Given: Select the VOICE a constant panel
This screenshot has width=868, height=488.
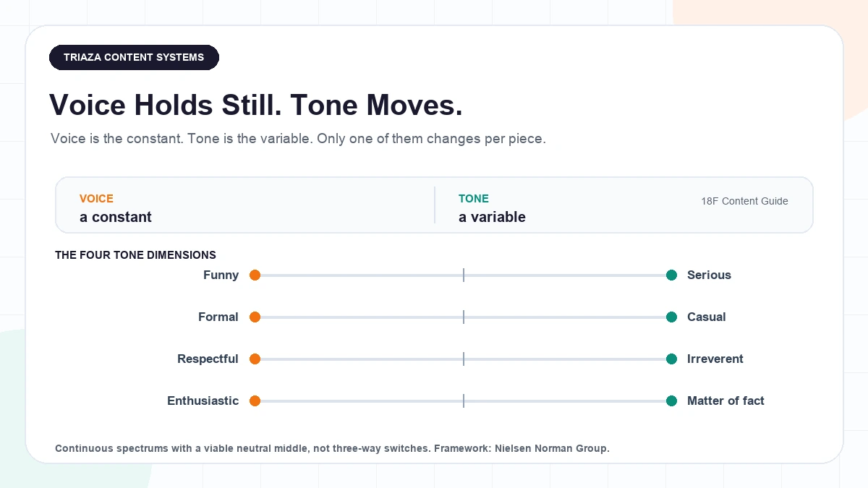Looking at the screenshot, I should (246, 205).
